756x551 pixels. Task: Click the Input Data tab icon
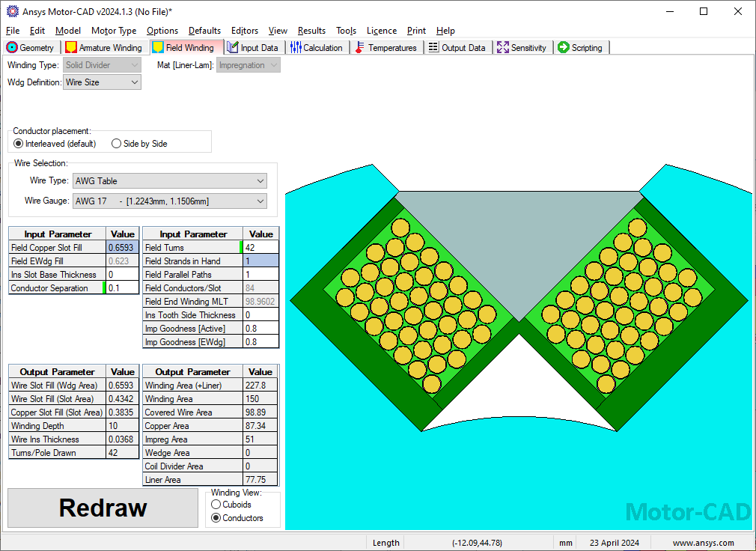[233, 47]
